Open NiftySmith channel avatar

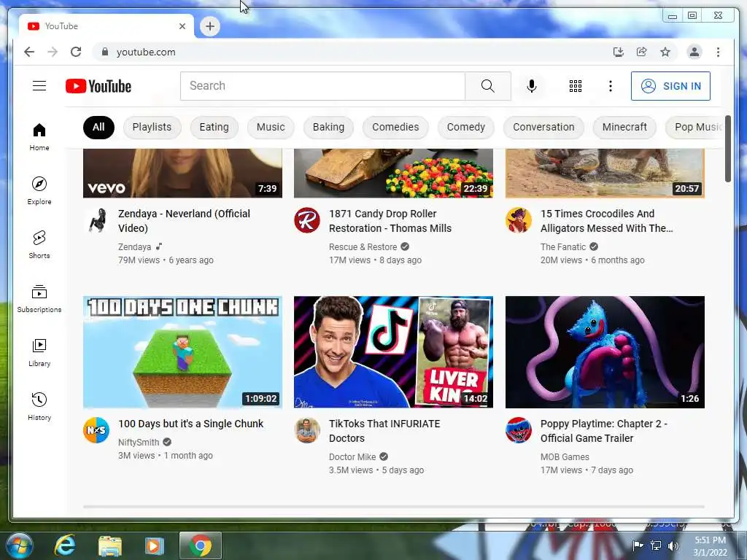coord(96,430)
